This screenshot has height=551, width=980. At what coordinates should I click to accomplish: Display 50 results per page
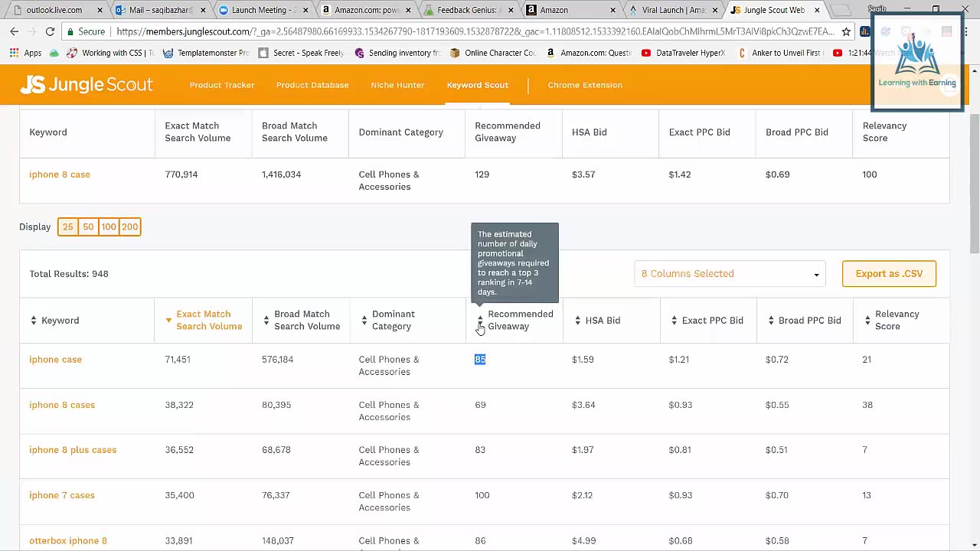[x=88, y=227]
